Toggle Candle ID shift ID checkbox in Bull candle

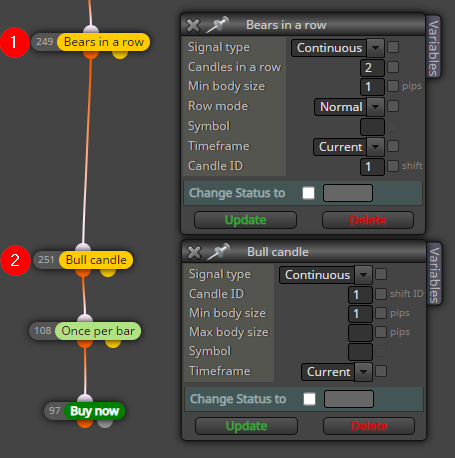click(381, 294)
